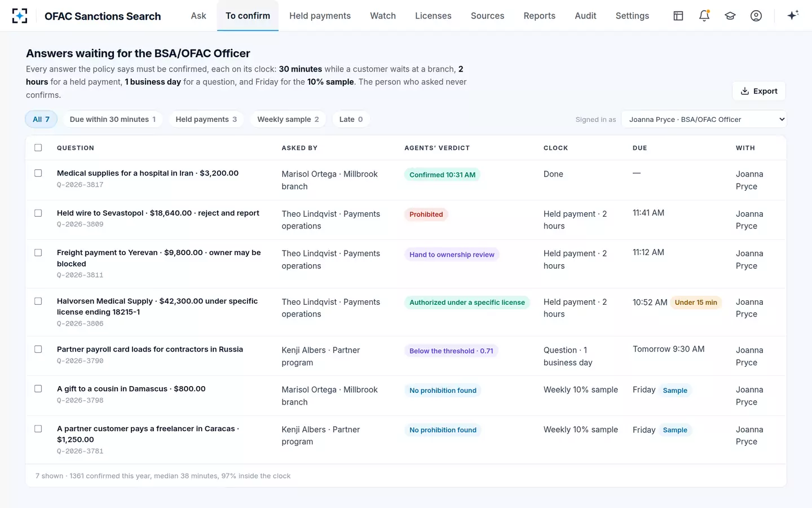Open the notifications bell
Image resolution: width=812 pixels, height=508 pixels.
pyautogui.click(x=704, y=16)
